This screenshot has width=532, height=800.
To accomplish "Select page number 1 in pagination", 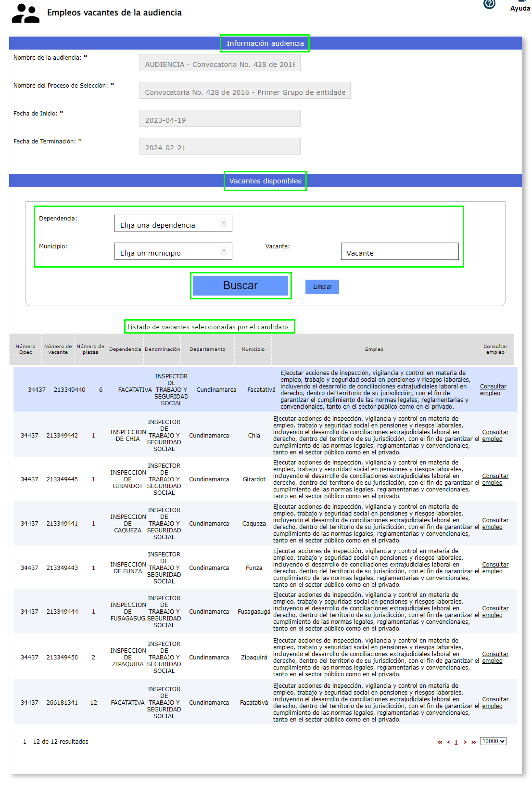I will 456,742.
